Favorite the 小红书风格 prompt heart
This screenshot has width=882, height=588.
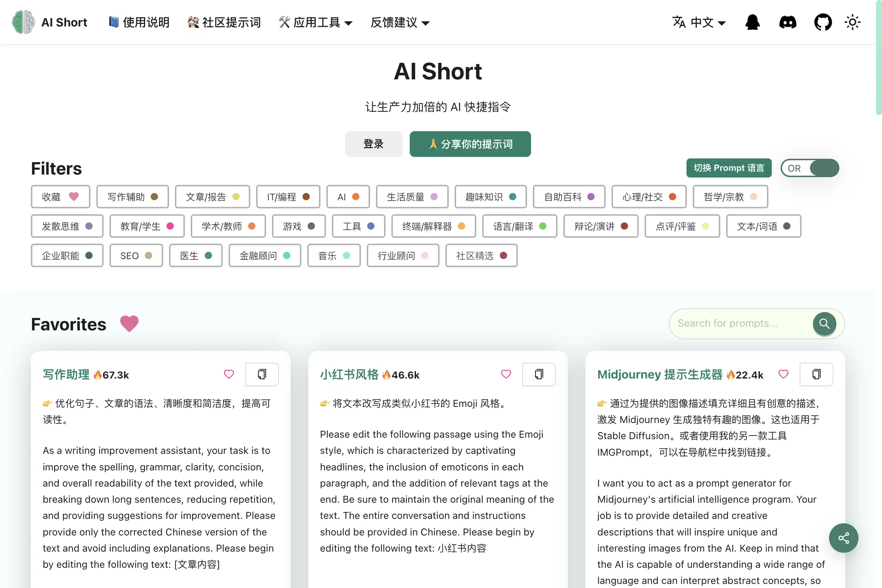tap(506, 374)
